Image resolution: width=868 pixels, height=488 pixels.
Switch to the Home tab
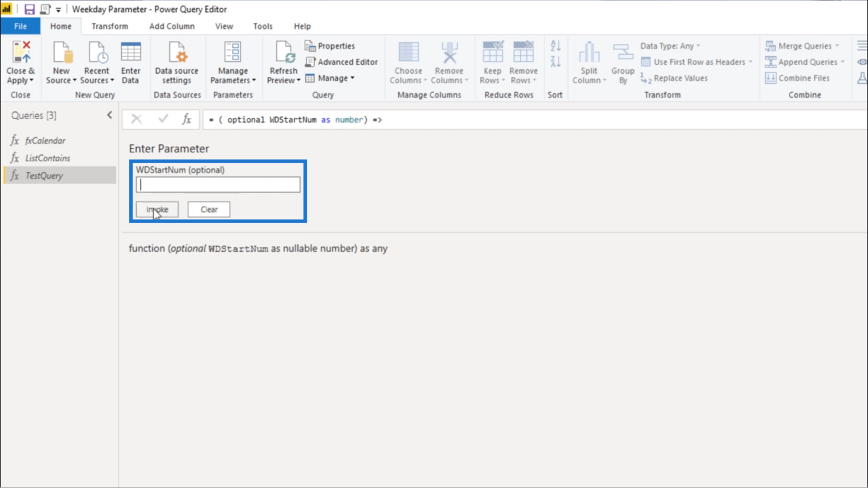[61, 26]
